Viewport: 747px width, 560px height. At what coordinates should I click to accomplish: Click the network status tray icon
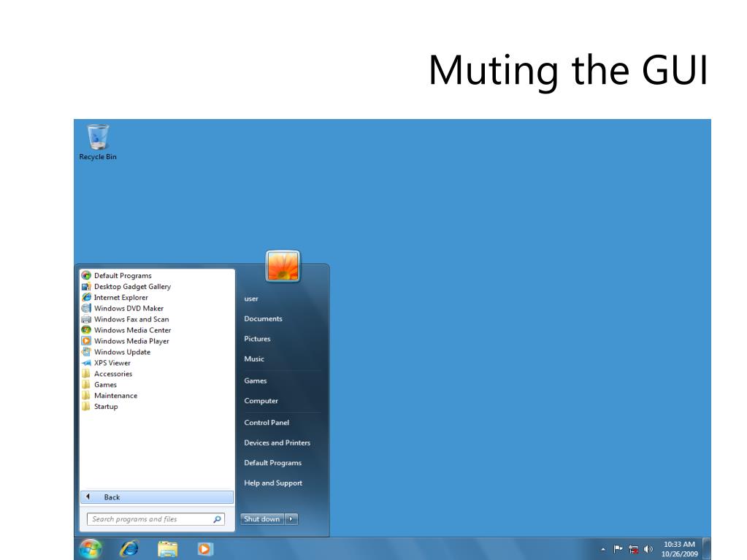633,549
